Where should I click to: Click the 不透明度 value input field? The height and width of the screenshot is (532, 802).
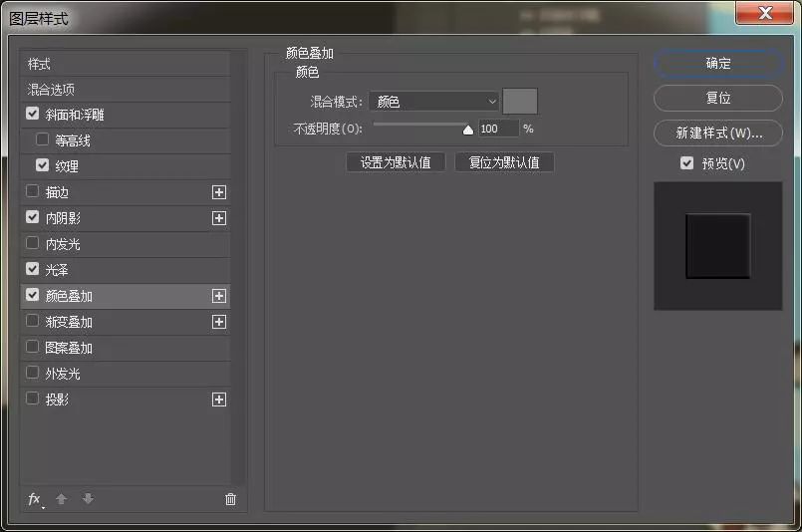point(498,129)
